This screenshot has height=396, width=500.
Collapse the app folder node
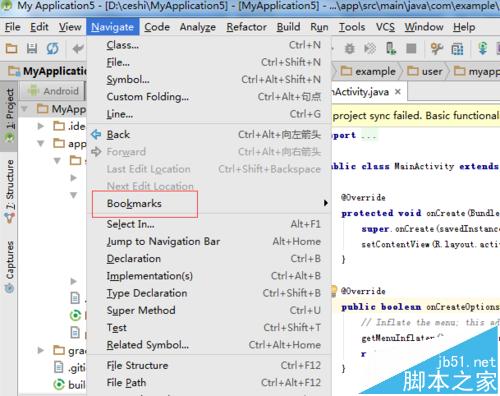click(41, 143)
